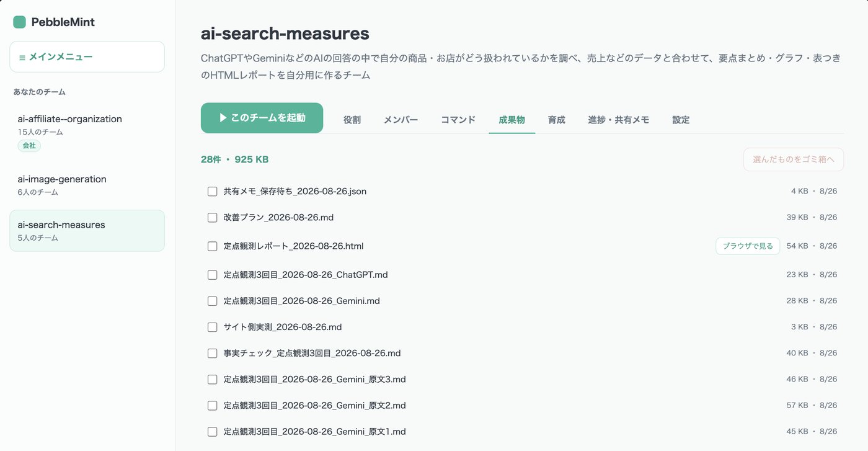Check the 定点観測3回目_2026-08-26_ChatGPT.md checkbox
The width and height of the screenshot is (868, 451).
point(212,275)
